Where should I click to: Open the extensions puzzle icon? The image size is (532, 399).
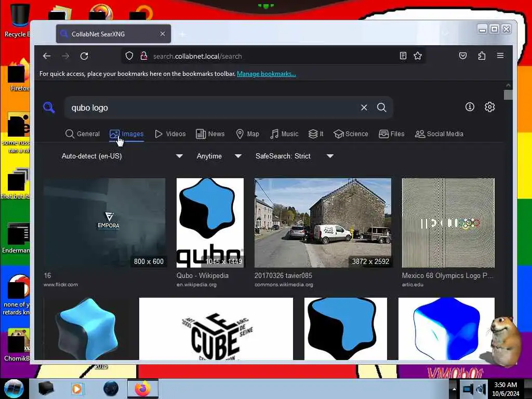click(482, 56)
